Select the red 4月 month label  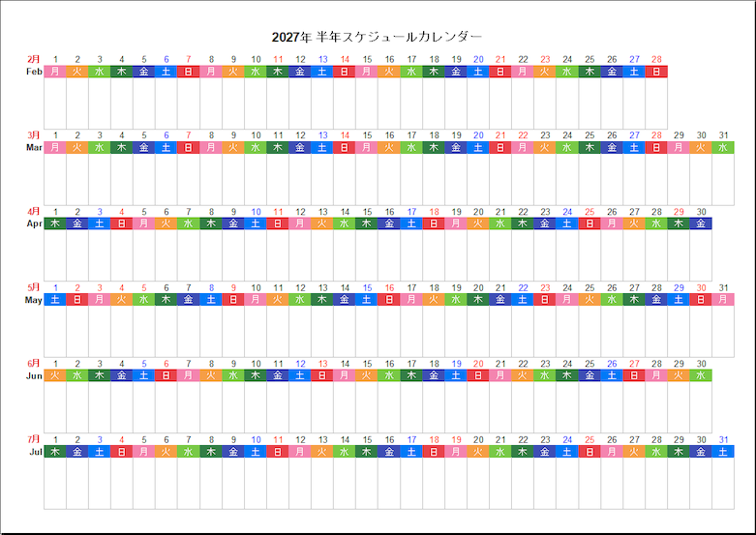(34, 212)
